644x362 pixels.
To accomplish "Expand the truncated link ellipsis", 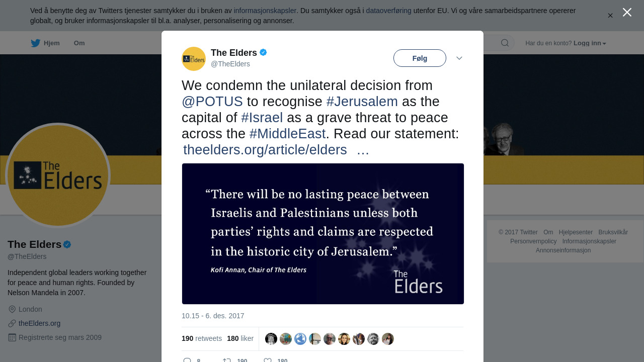I will point(363,150).
